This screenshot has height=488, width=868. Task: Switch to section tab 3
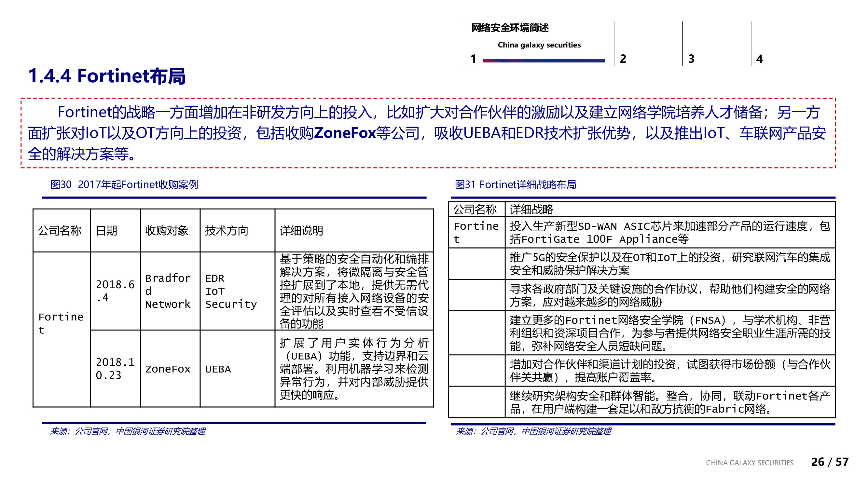[x=691, y=59]
